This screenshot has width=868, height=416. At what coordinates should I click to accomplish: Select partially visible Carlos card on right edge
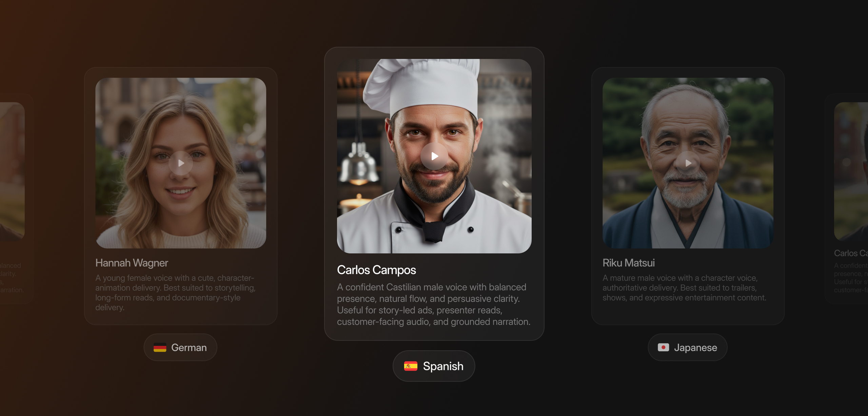click(847, 199)
